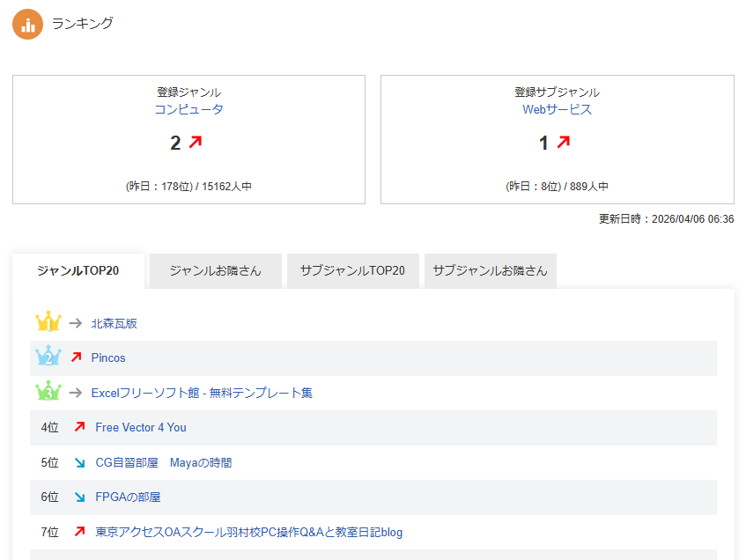Click the 6位 rank label
The width and height of the screenshot is (746, 560).
click(x=50, y=497)
